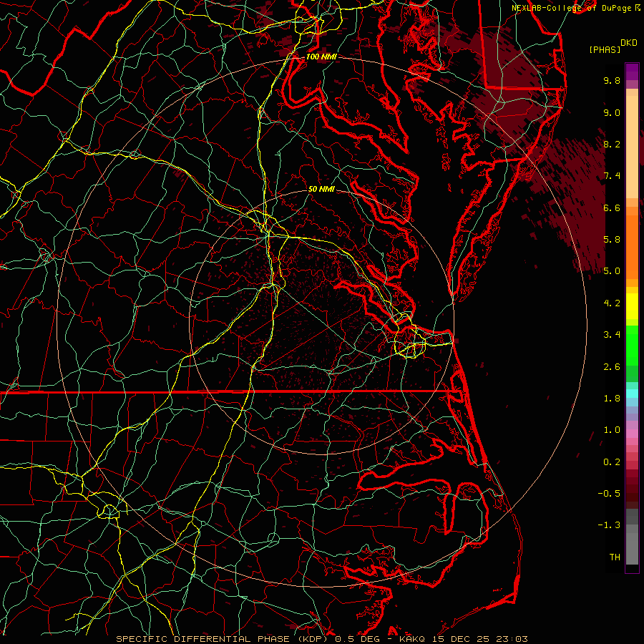
Task: Select the 9.0 scale value
Action: [612, 112]
